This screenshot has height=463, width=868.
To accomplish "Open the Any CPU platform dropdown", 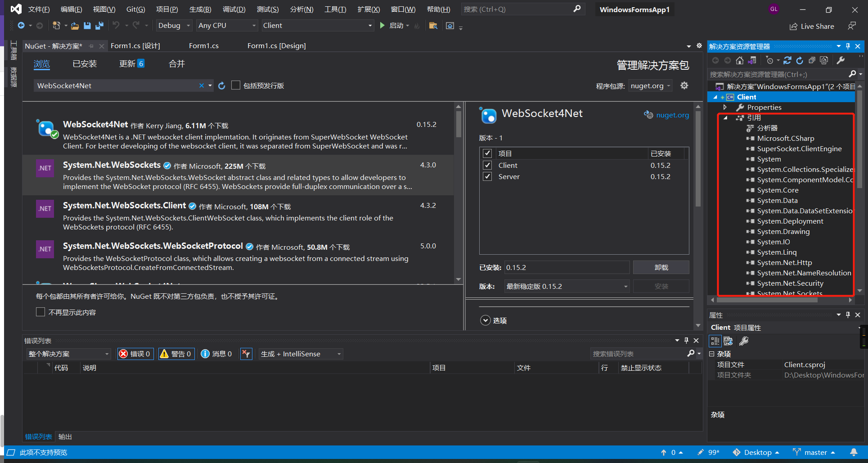I will [x=227, y=26].
